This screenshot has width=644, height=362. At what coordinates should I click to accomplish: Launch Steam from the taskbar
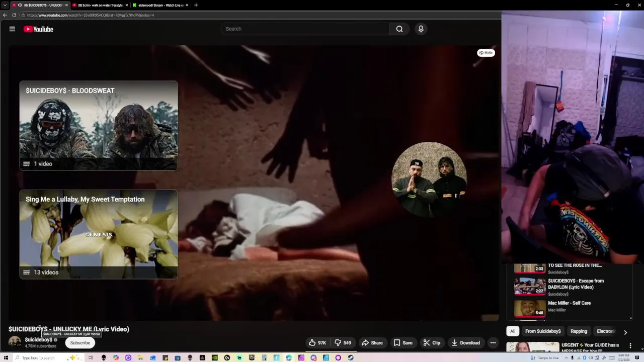pyautogui.click(x=350, y=358)
